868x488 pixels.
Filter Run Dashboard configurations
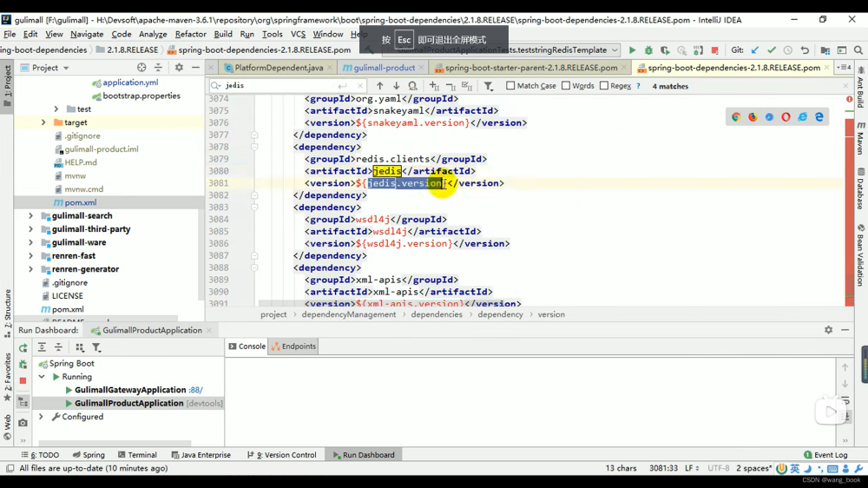click(x=96, y=347)
